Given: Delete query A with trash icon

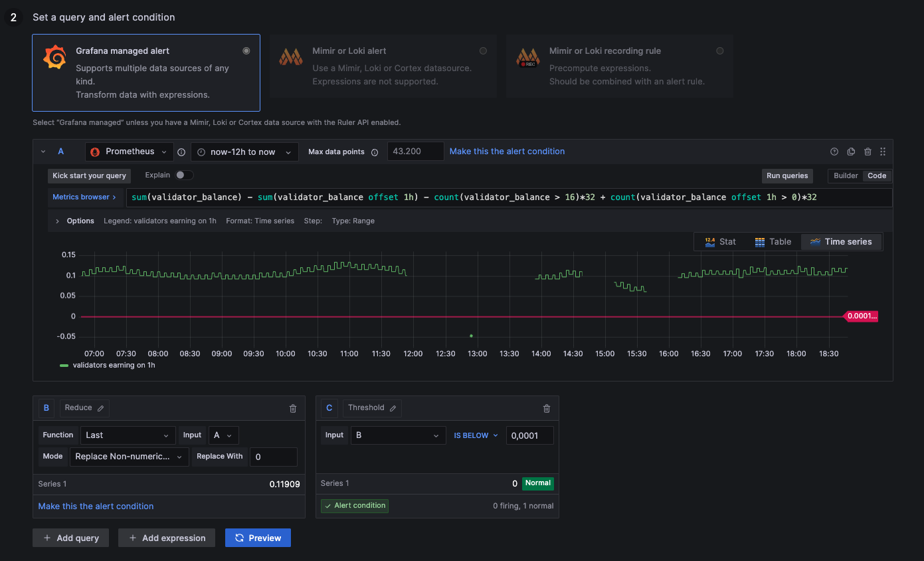Looking at the screenshot, I should point(868,152).
